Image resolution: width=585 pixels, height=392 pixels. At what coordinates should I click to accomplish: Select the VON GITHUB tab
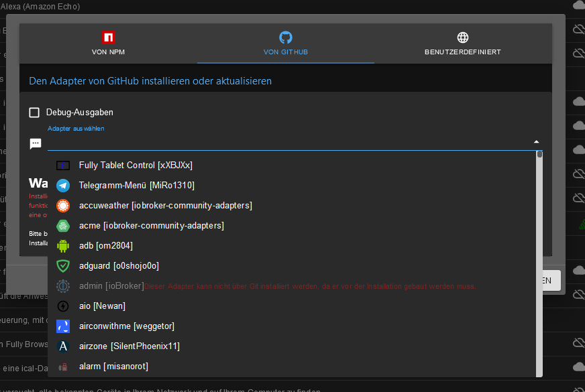(285, 44)
